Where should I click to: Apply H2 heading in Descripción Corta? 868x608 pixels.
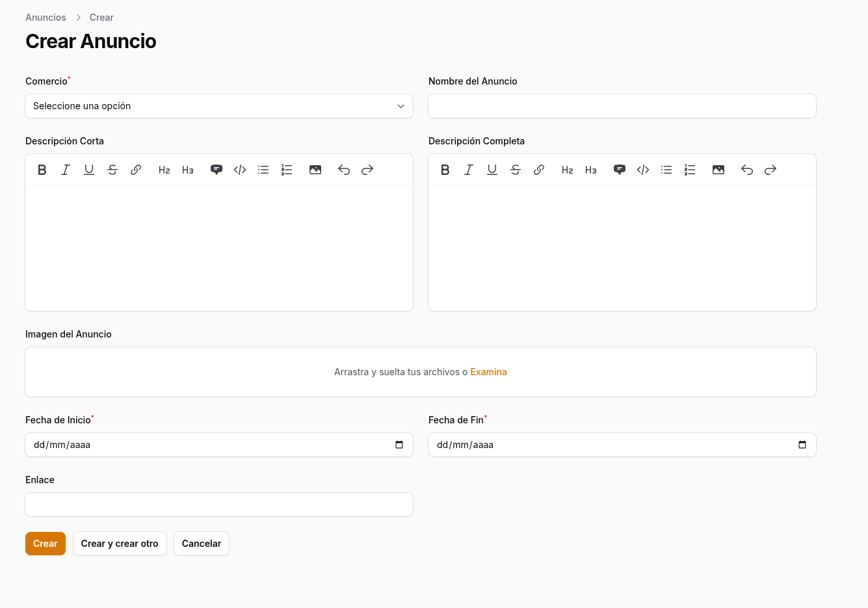click(x=164, y=170)
